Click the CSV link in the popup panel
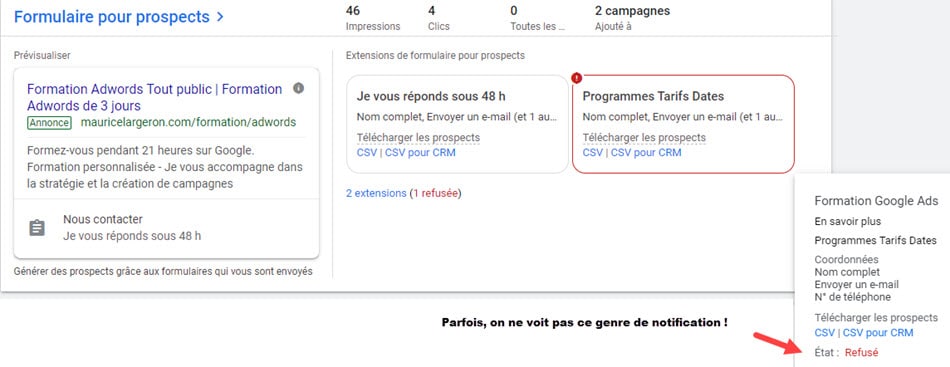The width and height of the screenshot is (950, 367). tap(825, 332)
